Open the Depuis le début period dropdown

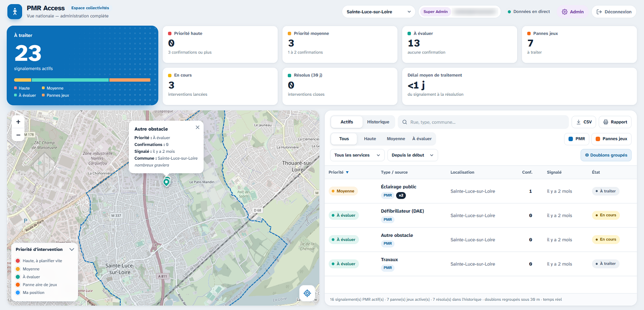click(413, 155)
